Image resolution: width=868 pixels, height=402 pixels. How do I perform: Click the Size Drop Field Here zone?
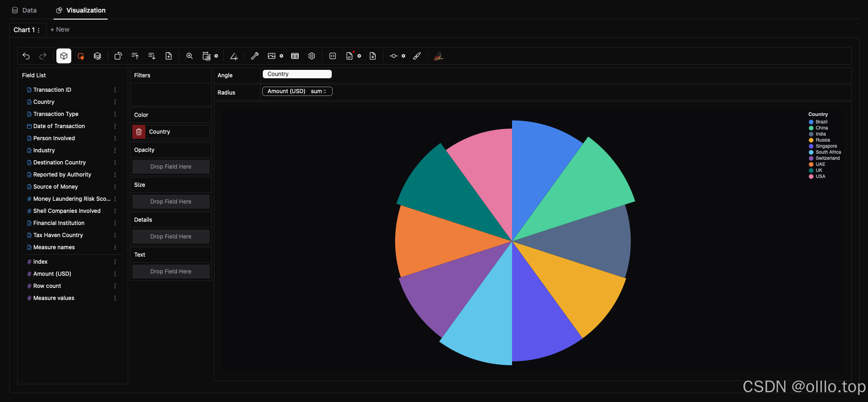tap(171, 202)
